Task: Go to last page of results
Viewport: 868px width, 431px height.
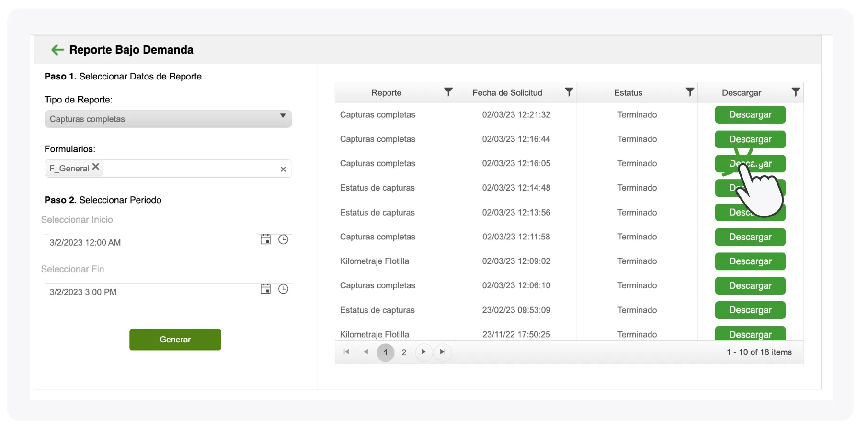Action: click(x=443, y=352)
